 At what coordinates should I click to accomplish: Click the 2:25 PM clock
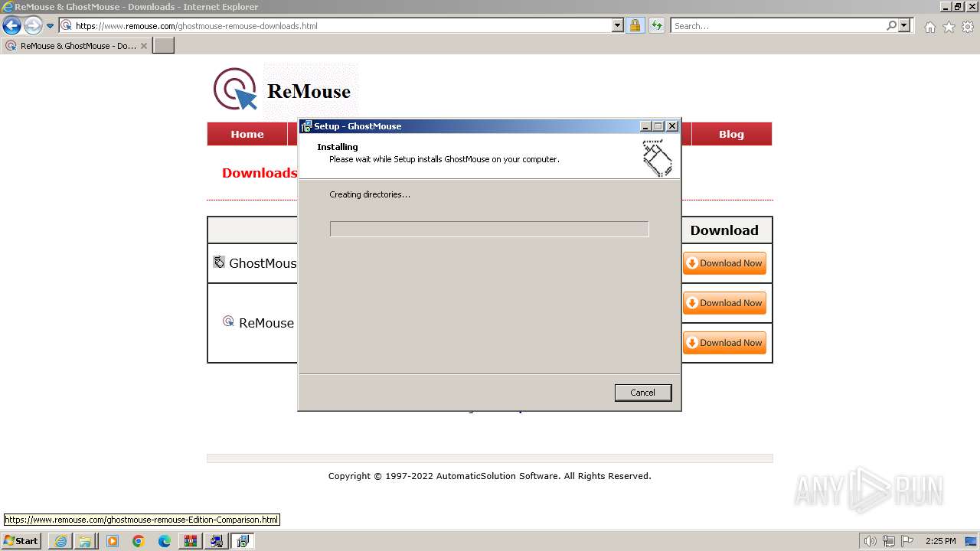coord(941,541)
